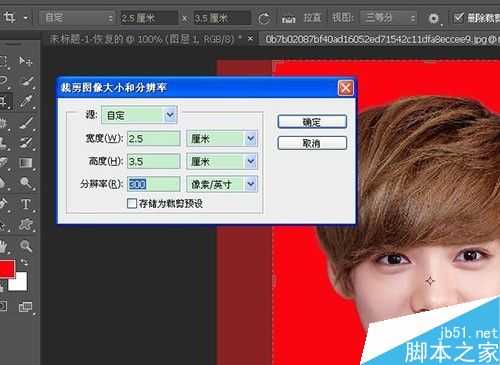Open the 三等分 view overlay dropdown
This screenshot has width=500, height=365.
pos(389,17)
